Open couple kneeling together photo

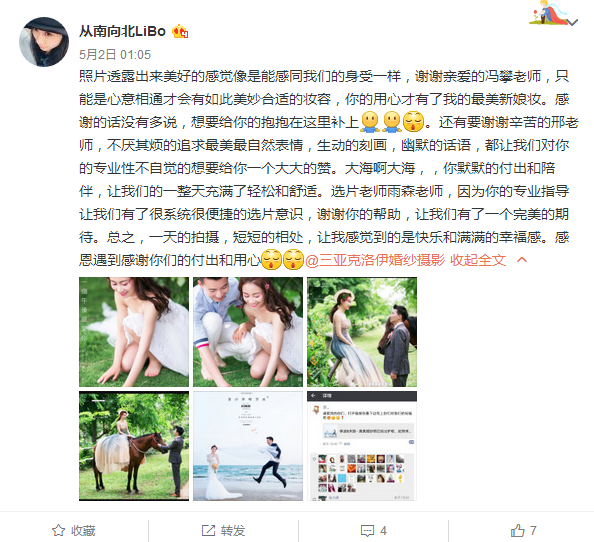[x=248, y=332]
